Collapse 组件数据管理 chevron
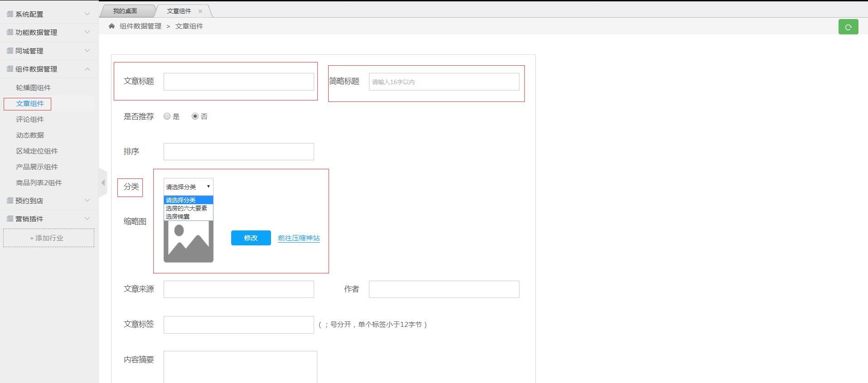 tap(87, 69)
